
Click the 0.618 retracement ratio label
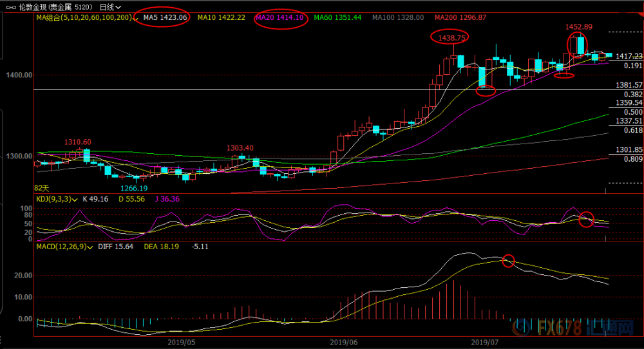pyautogui.click(x=633, y=130)
